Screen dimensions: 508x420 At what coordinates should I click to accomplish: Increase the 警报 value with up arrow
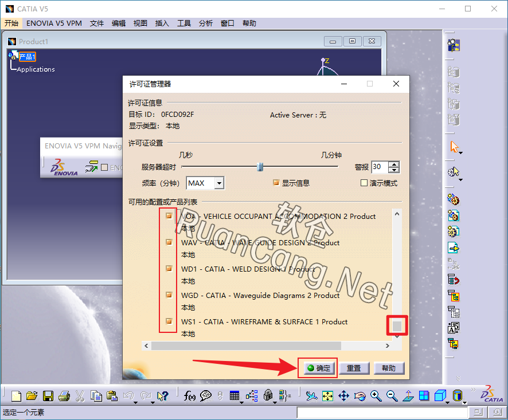click(x=394, y=164)
